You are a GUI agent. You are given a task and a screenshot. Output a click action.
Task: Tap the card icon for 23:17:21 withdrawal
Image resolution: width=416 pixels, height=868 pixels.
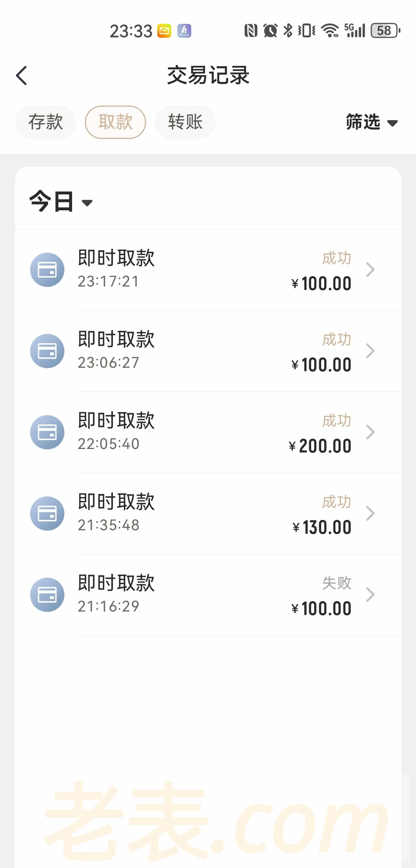click(x=47, y=270)
